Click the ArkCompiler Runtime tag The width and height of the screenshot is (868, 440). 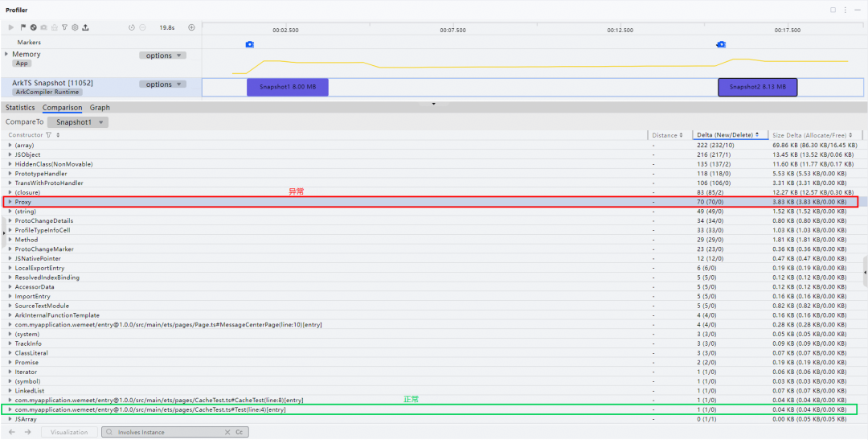47,92
